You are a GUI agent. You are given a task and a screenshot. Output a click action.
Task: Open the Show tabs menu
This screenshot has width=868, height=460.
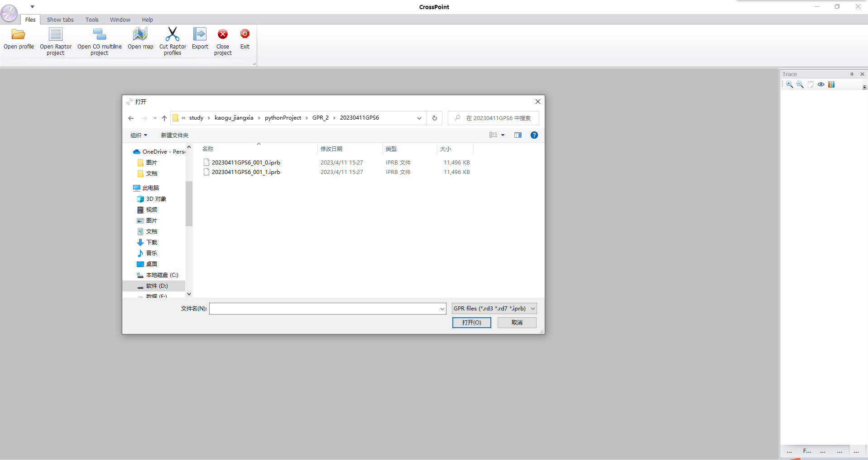pos(60,19)
